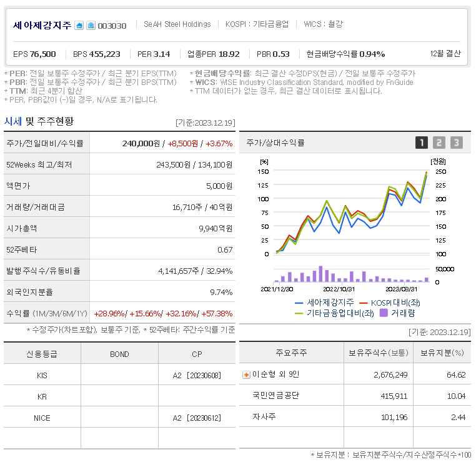The width and height of the screenshot is (476, 462).
Task: Click the 주가/상대수익률 chart title
Action: point(275,143)
